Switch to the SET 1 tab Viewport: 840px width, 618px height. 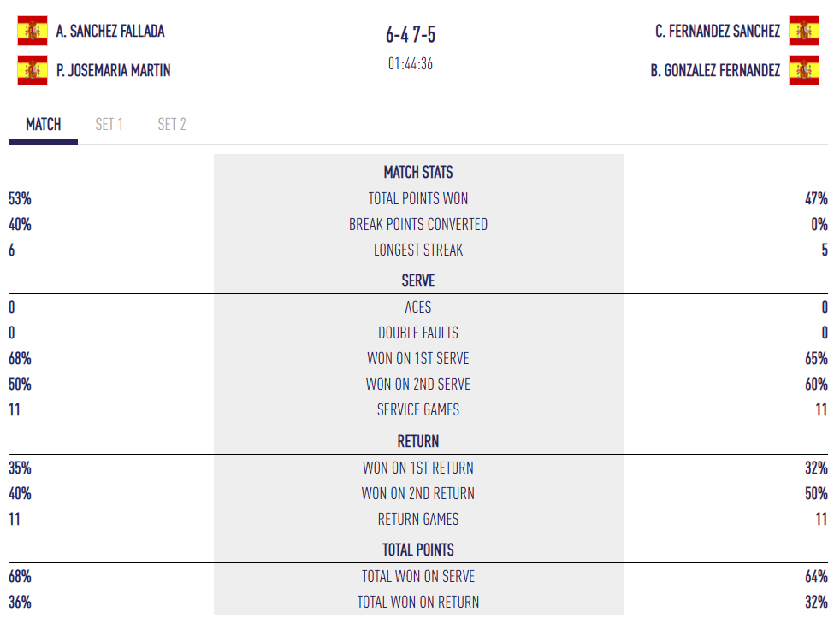(109, 125)
